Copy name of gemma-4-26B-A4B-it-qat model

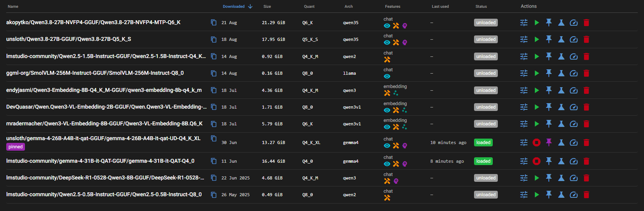click(x=214, y=138)
